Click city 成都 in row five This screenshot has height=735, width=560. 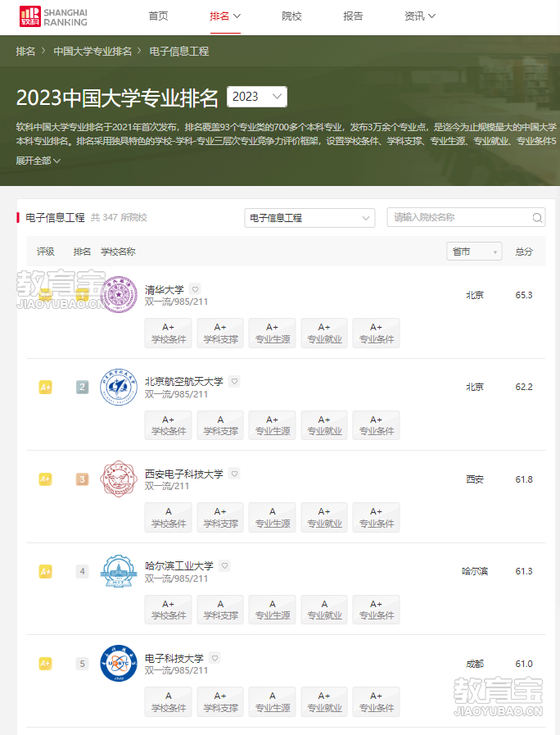(x=475, y=664)
